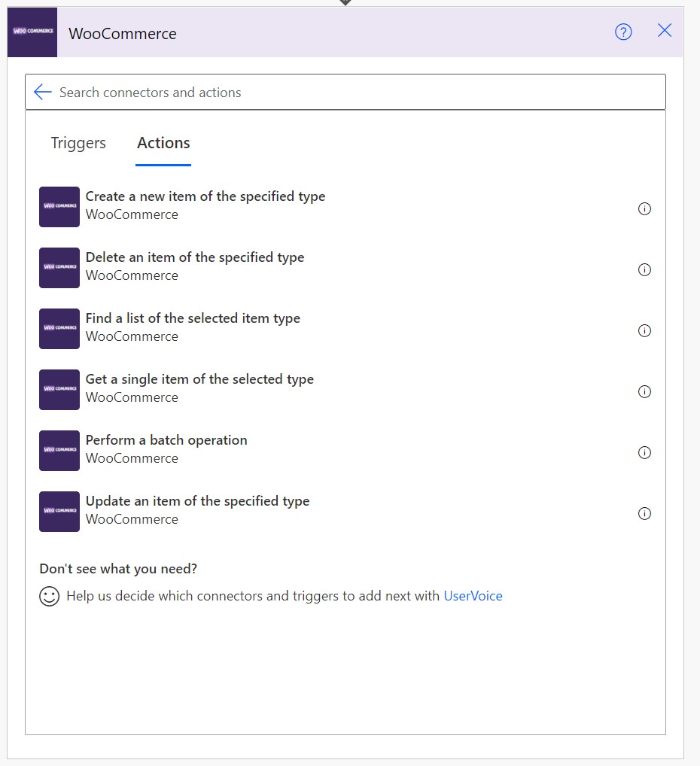700x766 pixels.
Task: Click the WooCommerce icon beside Update an item
Action: pos(59,511)
